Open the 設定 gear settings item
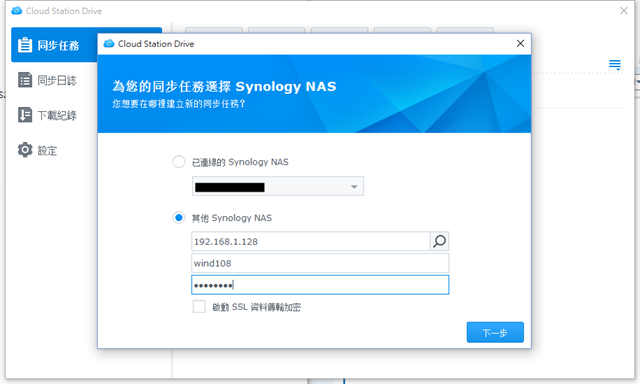640x384 pixels. click(38, 151)
